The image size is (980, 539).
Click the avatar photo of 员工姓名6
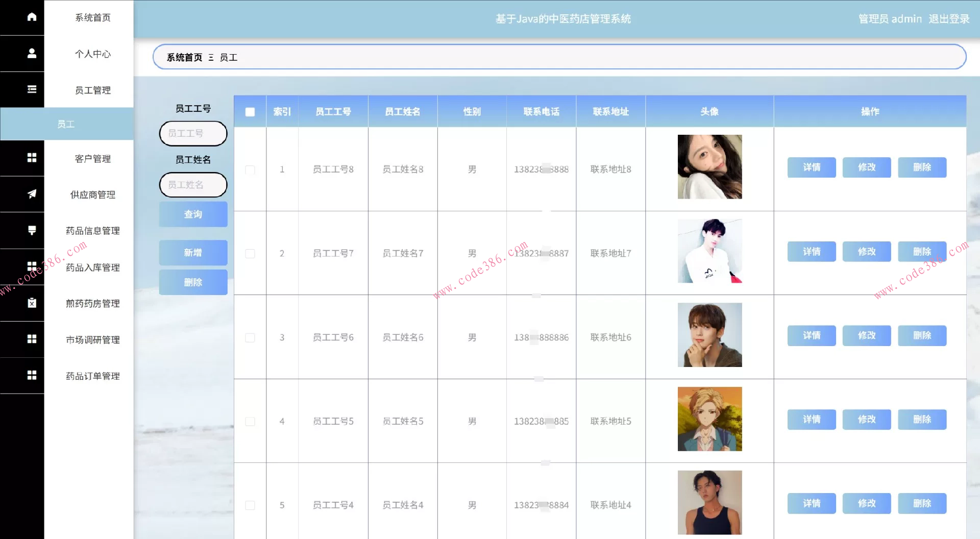pyautogui.click(x=710, y=335)
